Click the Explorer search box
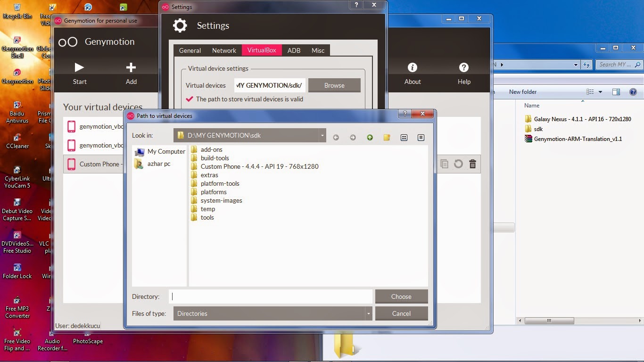This screenshot has height=362, width=644. (x=619, y=65)
